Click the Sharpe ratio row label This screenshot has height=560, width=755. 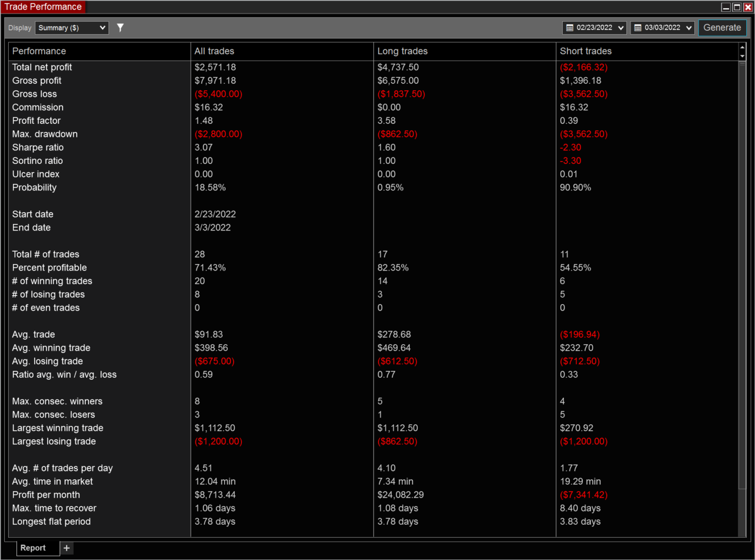(x=38, y=147)
